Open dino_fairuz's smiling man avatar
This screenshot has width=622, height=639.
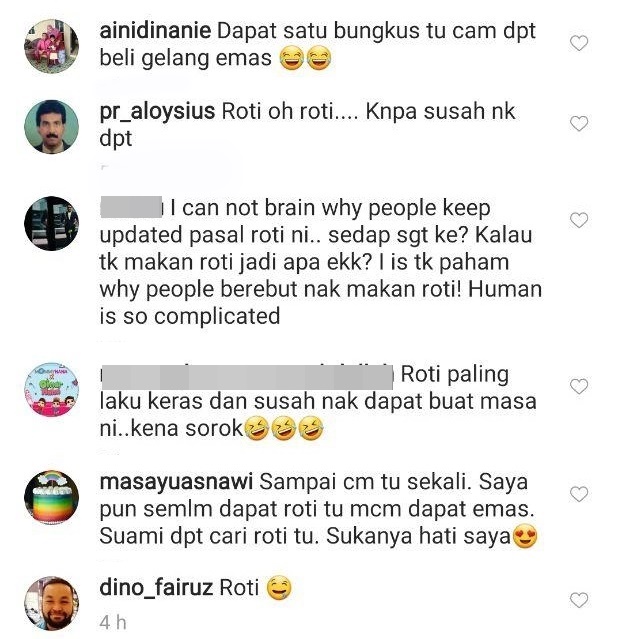tap(51, 604)
